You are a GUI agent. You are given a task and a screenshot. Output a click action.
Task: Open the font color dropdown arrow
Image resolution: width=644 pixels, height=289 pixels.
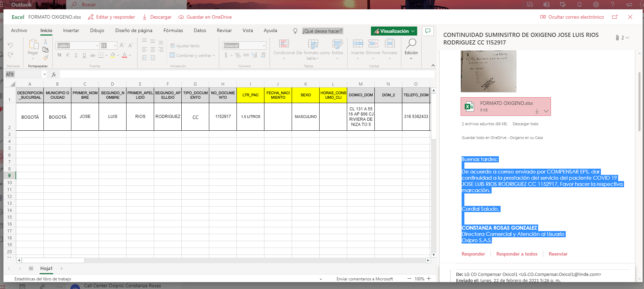(x=130, y=55)
